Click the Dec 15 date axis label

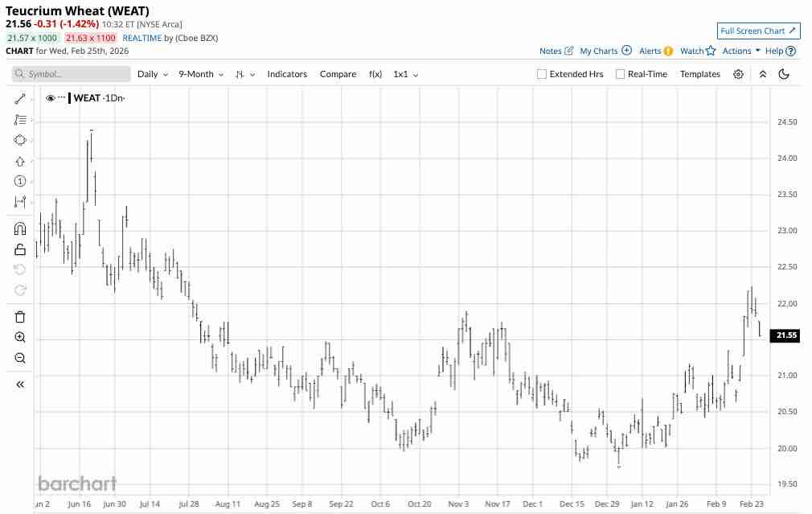pos(572,504)
